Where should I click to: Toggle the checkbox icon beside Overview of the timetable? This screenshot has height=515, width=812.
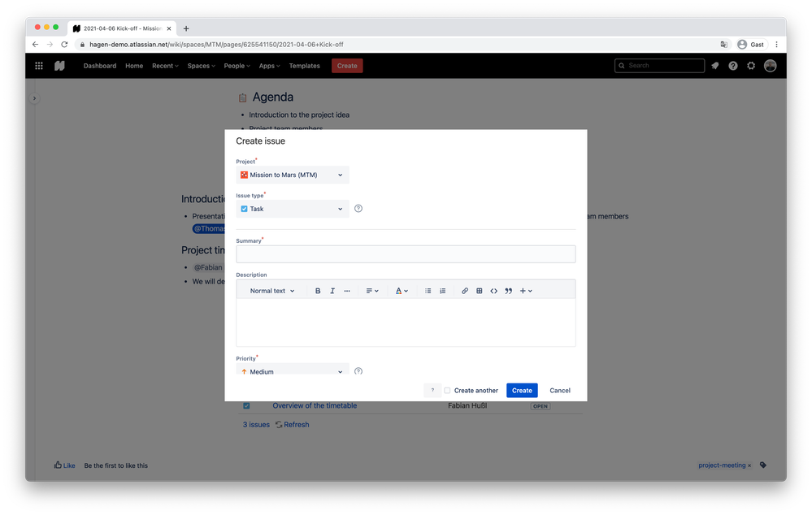tap(246, 406)
